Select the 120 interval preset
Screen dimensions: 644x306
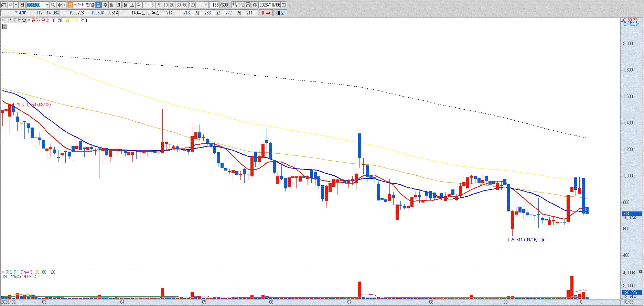192,5
